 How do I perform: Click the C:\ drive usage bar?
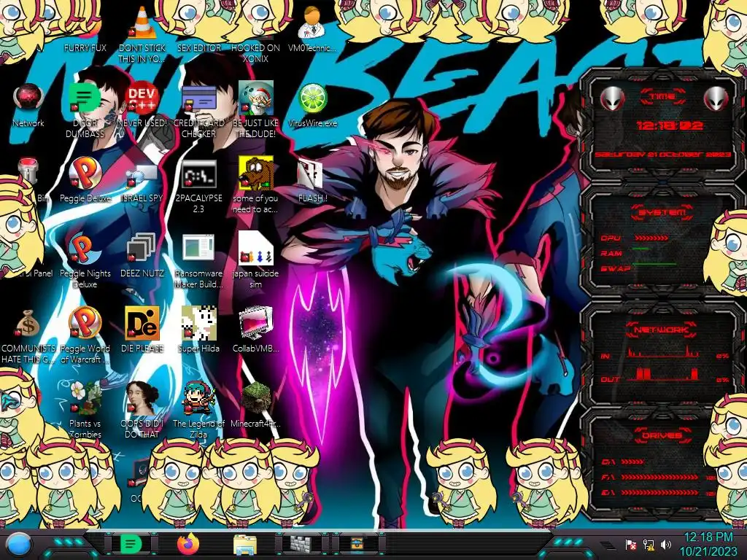pyautogui.click(x=632, y=462)
